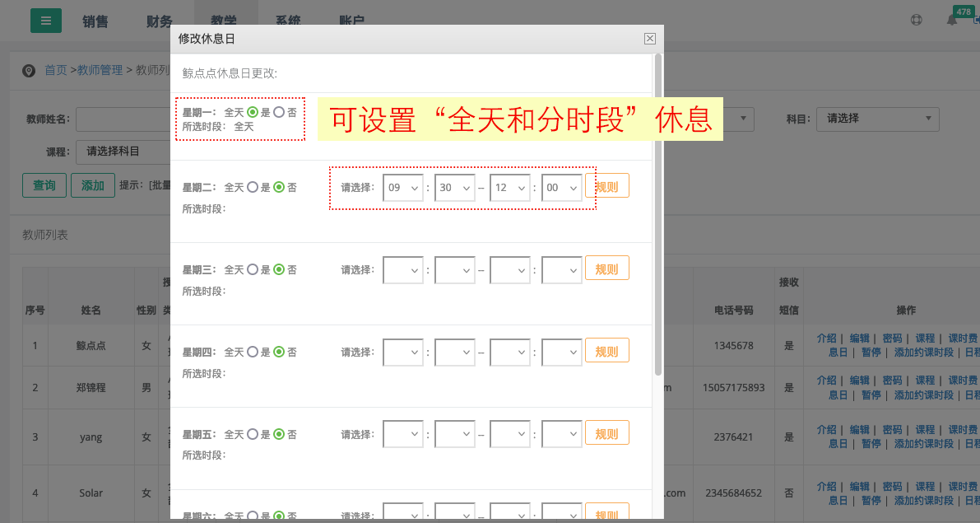Click the 规则 button for 星期四

point(607,352)
